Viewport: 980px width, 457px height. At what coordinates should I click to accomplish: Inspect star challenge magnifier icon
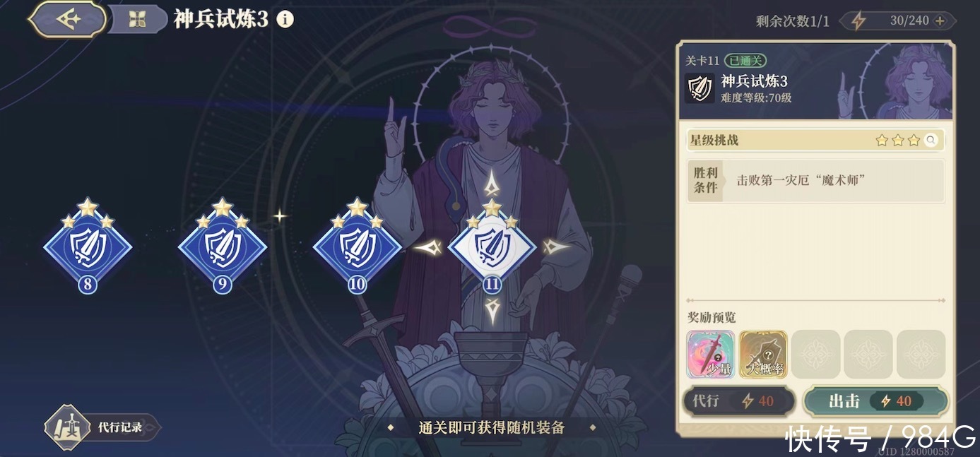tap(931, 140)
